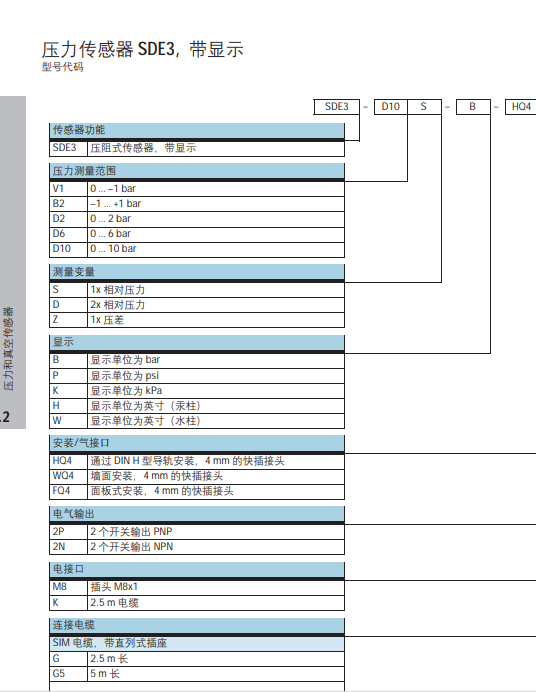Click the 0 ... 6 bar cell
The width and height of the screenshot is (536, 692).
click(216, 234)
